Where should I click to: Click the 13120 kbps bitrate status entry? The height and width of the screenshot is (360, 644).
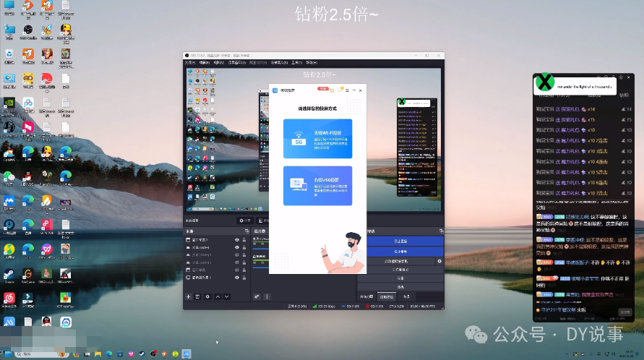[324, 307]
